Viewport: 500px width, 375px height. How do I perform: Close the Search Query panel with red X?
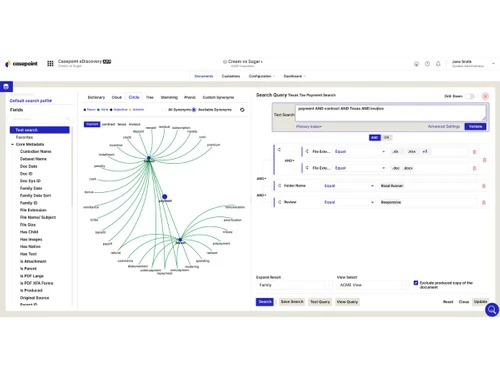(x=485, y=96)
